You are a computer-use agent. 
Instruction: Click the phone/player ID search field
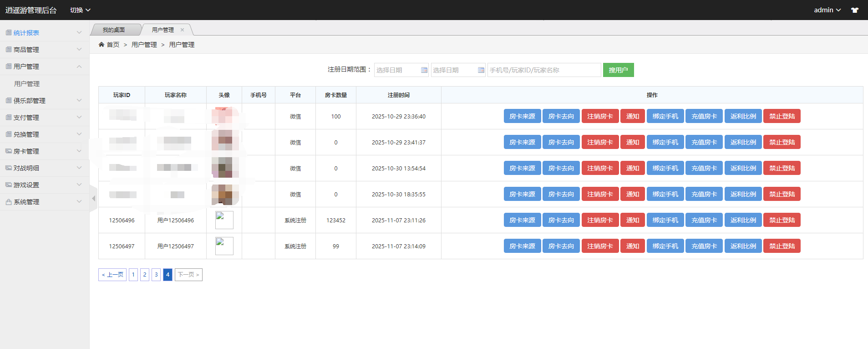[544, 70]
